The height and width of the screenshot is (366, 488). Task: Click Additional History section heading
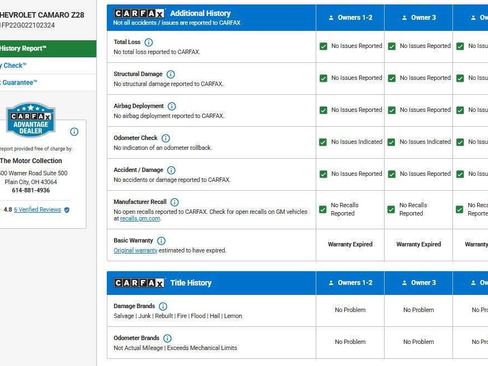click(x=200, y=13)
